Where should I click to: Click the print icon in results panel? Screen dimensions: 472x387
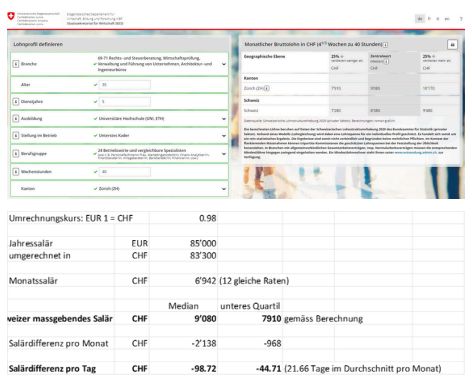452,44
